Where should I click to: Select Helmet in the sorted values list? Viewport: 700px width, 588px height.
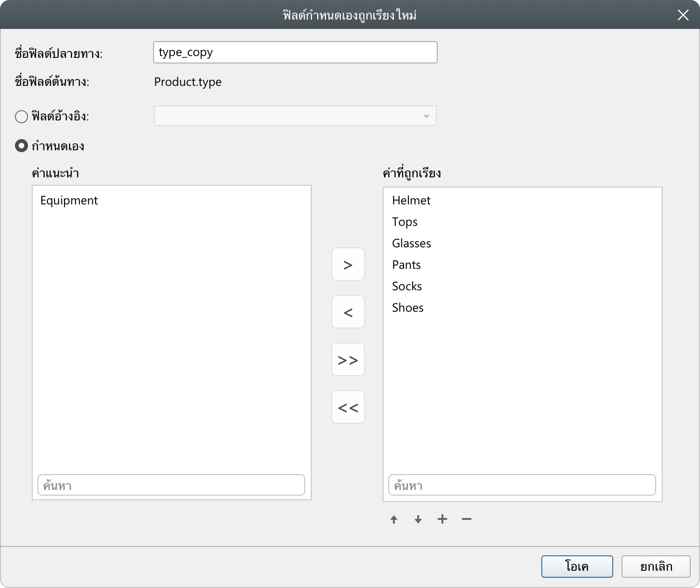[x=411, y=201]
